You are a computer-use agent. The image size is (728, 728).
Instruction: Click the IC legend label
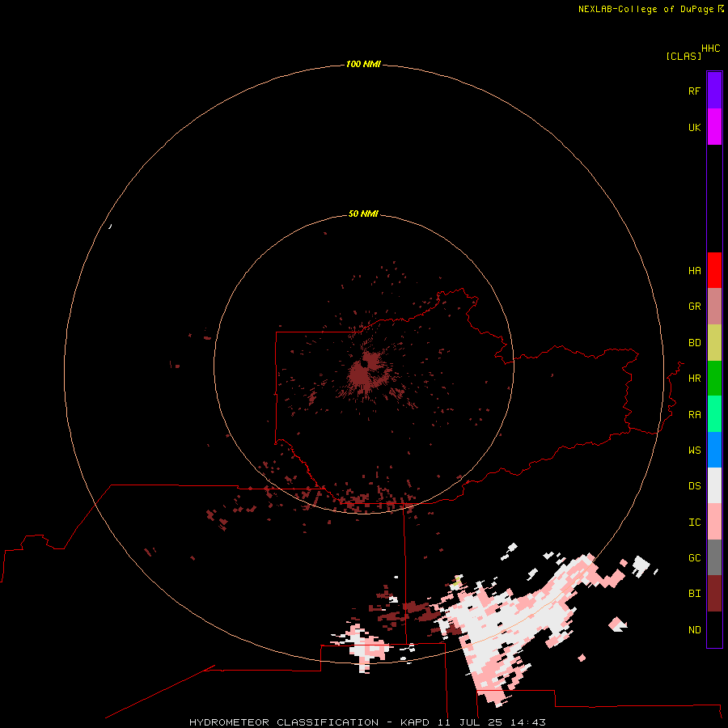tap(695, 522)
